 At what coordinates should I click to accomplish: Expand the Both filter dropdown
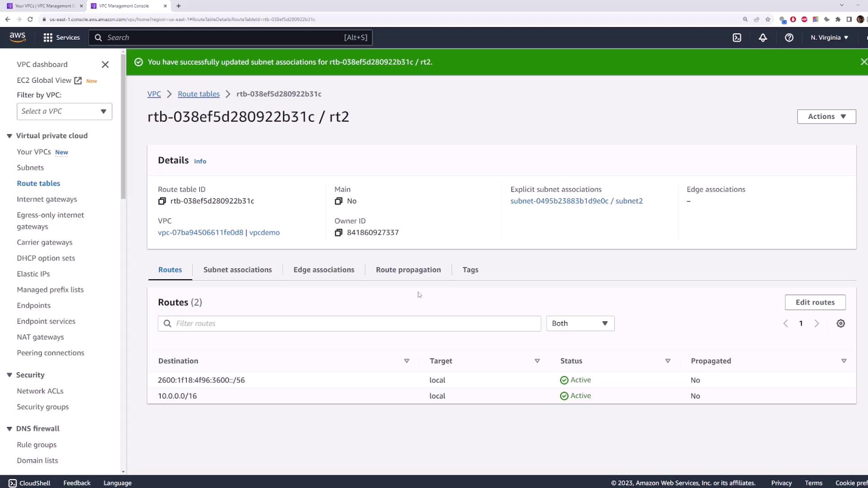(580, 324)
